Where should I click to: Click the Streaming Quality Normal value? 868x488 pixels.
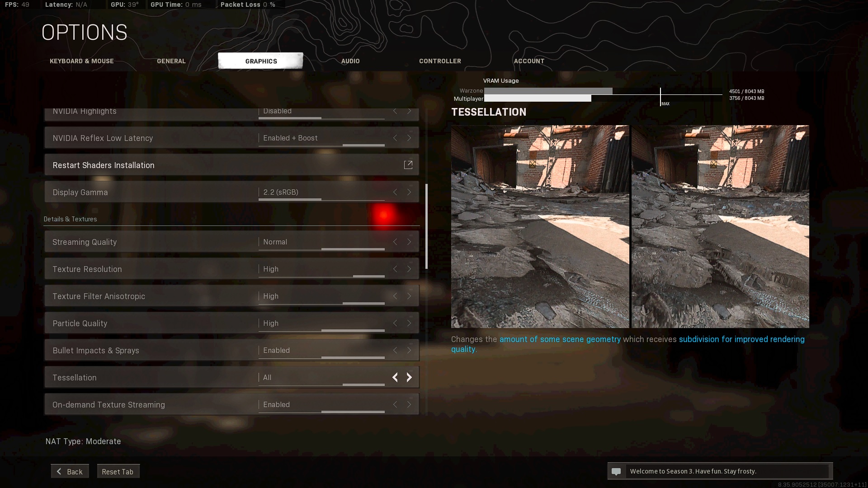[275, 242]
